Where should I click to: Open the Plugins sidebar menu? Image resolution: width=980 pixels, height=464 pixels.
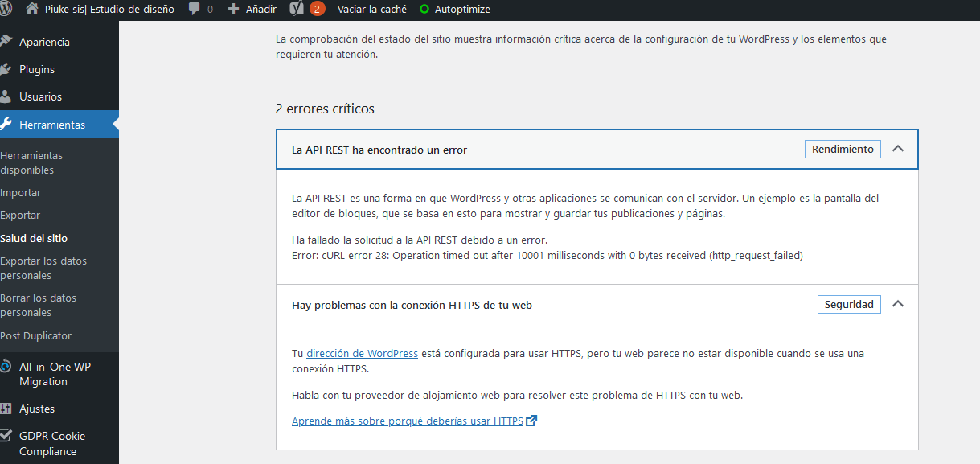37,69
